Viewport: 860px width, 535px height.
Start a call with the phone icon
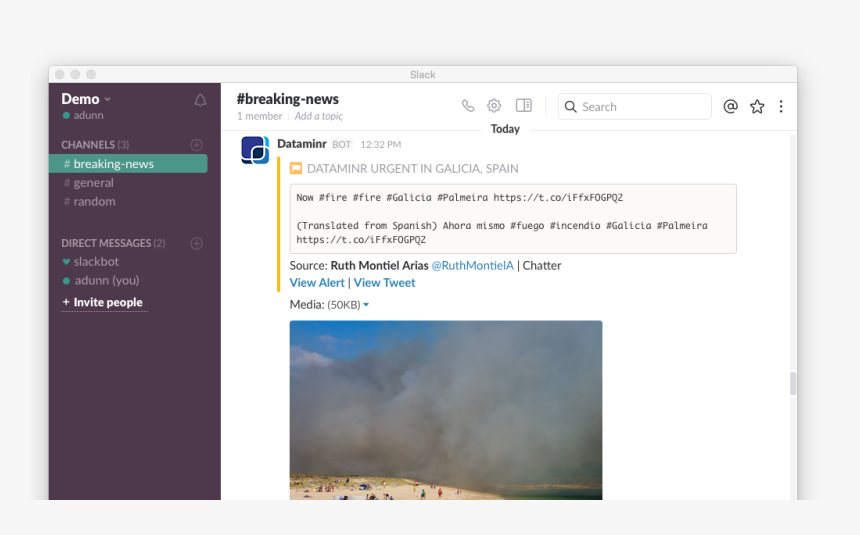pyautogui.click(x=468, y=105)
